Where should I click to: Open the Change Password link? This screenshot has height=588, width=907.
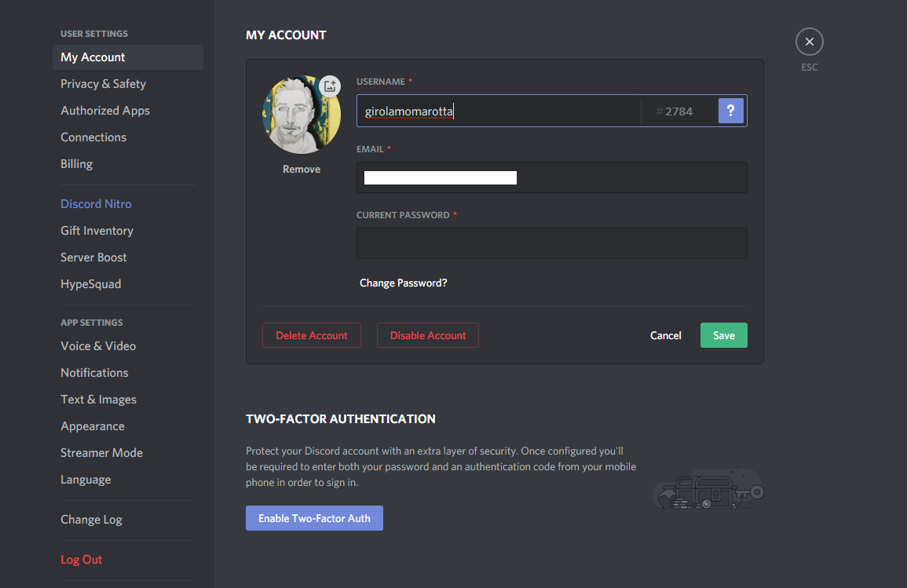[x=403, y=283]
